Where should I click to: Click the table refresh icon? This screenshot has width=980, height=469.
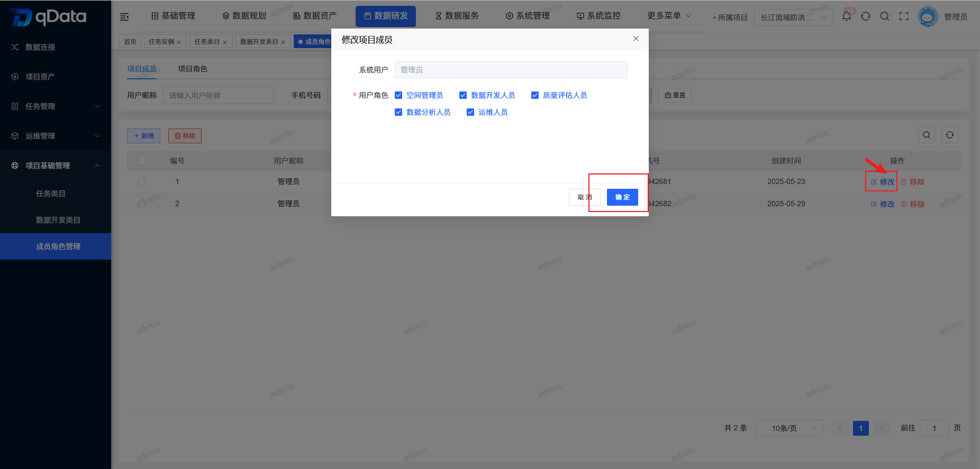tap(950, 135)
